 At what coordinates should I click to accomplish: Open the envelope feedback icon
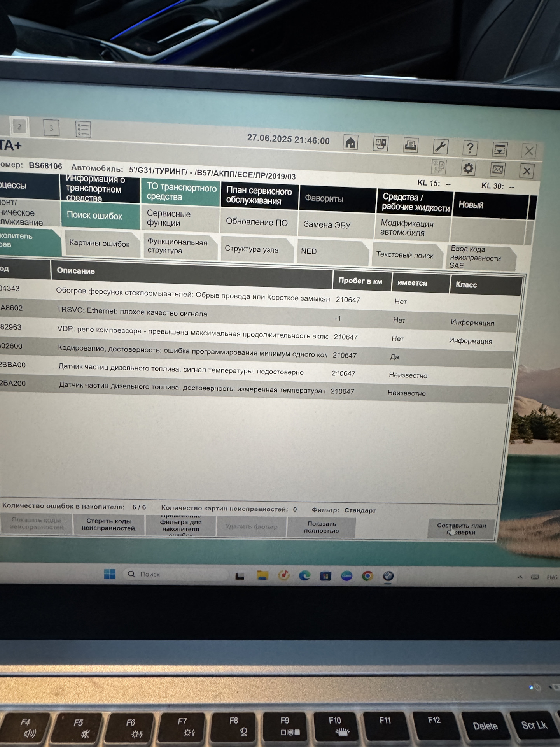click(497, 170)
